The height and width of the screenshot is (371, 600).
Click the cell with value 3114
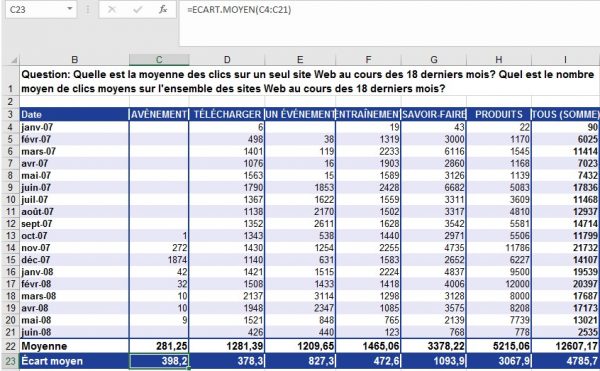point(300,296)
